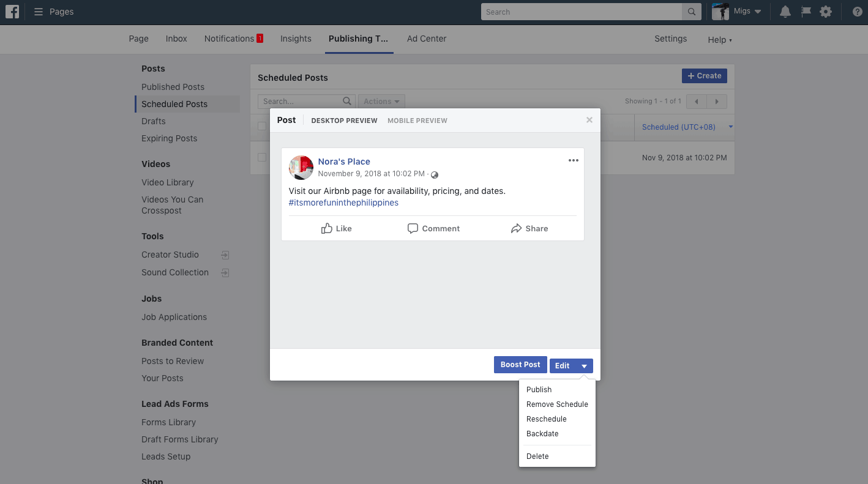Open the Insights tab
Image resolution: width=868 pixels, height=484 pixels.
(x=296, y=39)
